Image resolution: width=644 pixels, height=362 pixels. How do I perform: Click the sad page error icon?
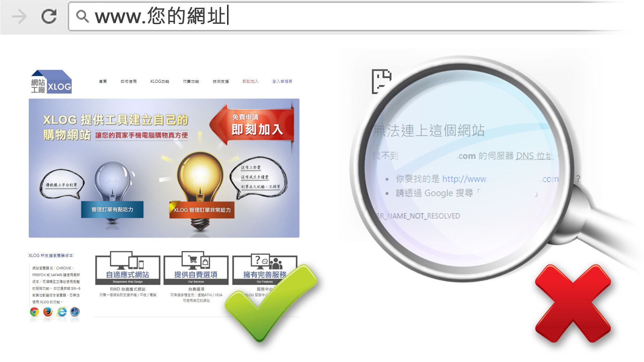382,81
